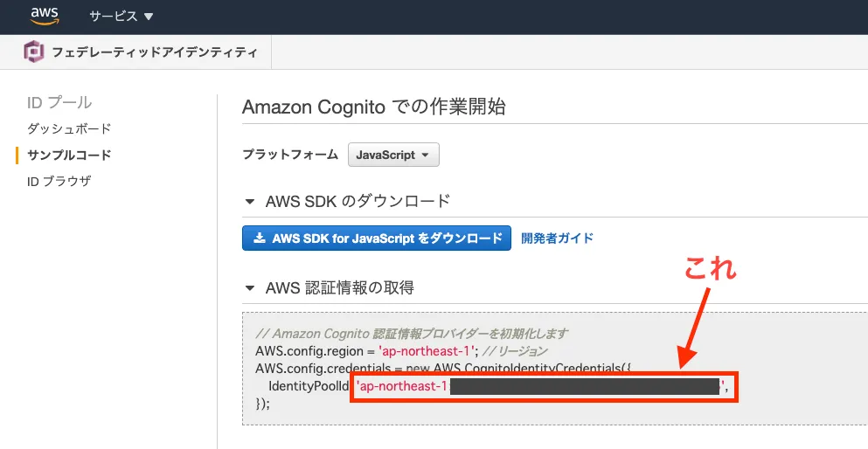Click the redacted IdentityPoolId value
The image size is (868, 449).
(584, 386)
